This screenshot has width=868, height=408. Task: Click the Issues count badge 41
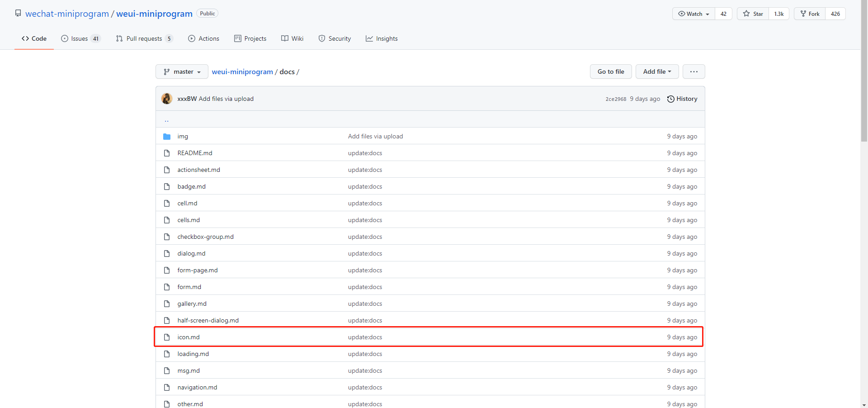pyautogui.click(x=96, y=38)
